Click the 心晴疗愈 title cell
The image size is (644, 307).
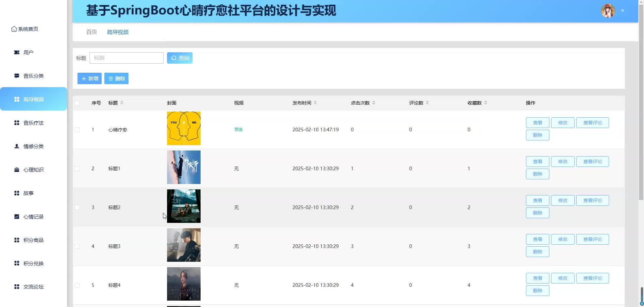coord(118,130)
